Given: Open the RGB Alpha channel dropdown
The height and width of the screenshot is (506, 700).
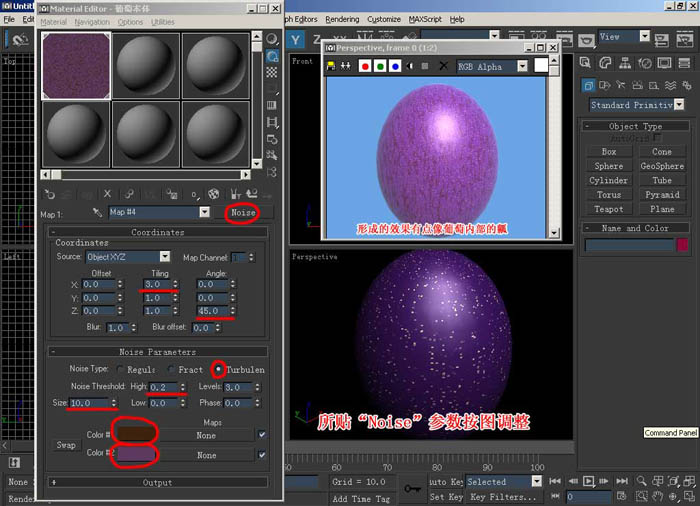Looking at the screenshot, I should click(x=522, y=67).
